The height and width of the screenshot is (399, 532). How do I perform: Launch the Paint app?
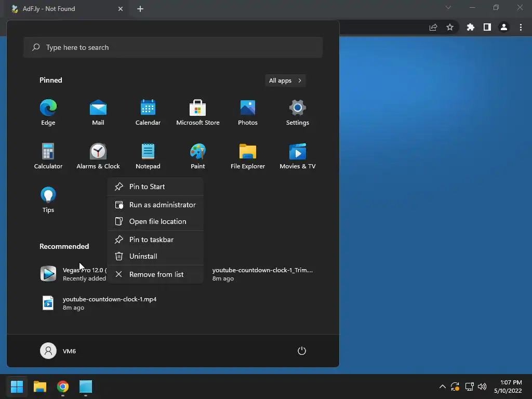pos(198,156)
